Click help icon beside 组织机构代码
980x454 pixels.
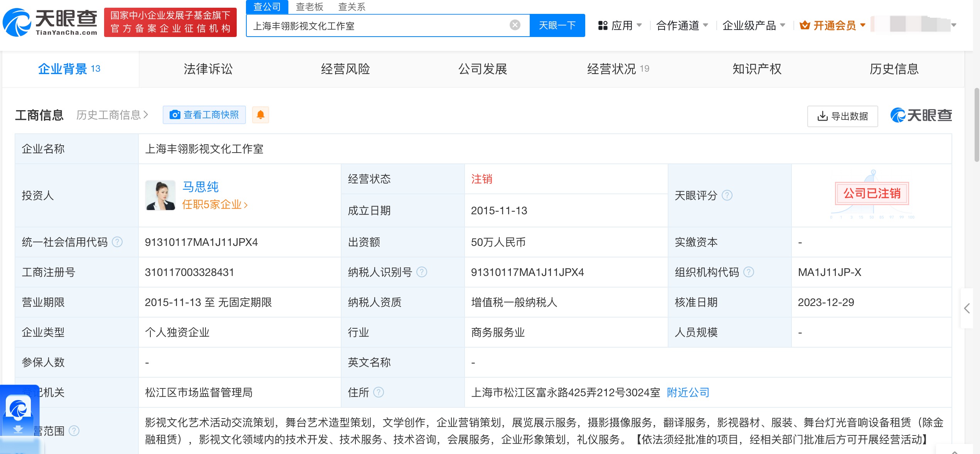tap(749, 272)
